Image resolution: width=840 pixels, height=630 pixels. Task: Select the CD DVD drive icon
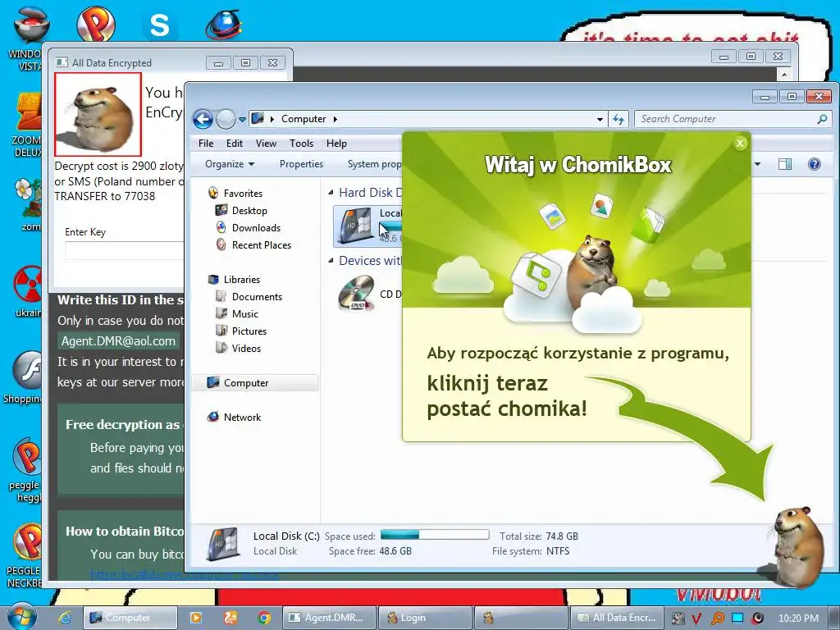pos(356,293)
